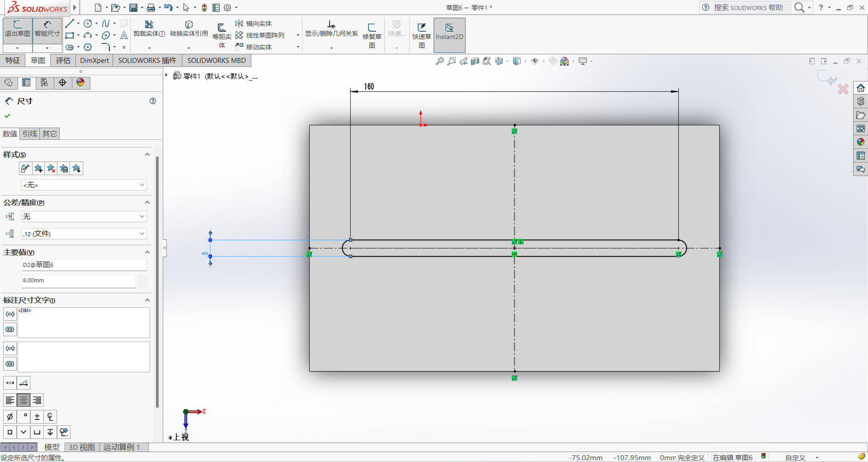Screen dimensions: 868x462
Task: Click Repair Sketch (修复草图) tool
Action: point(372,35)
